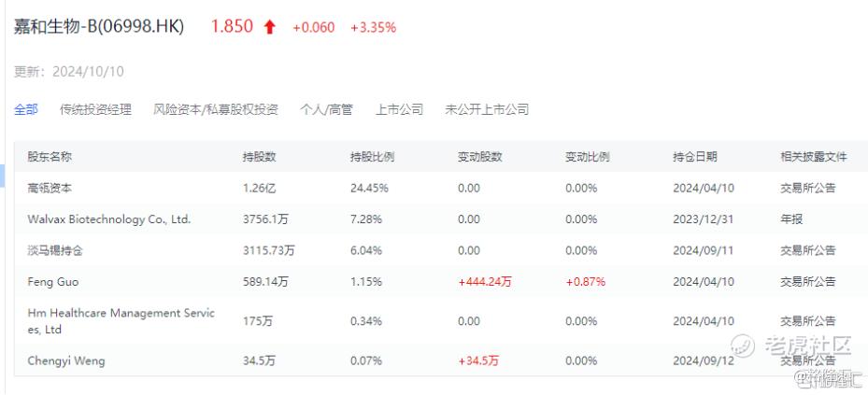
Task: Click holding 3115.73万
Action: [268, 250]
